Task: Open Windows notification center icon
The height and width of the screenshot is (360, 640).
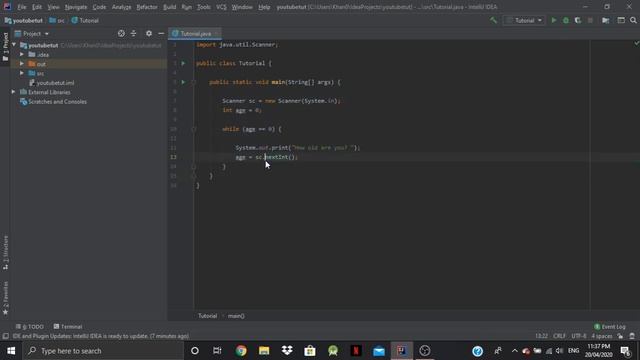Action: (x=625, y=351)
